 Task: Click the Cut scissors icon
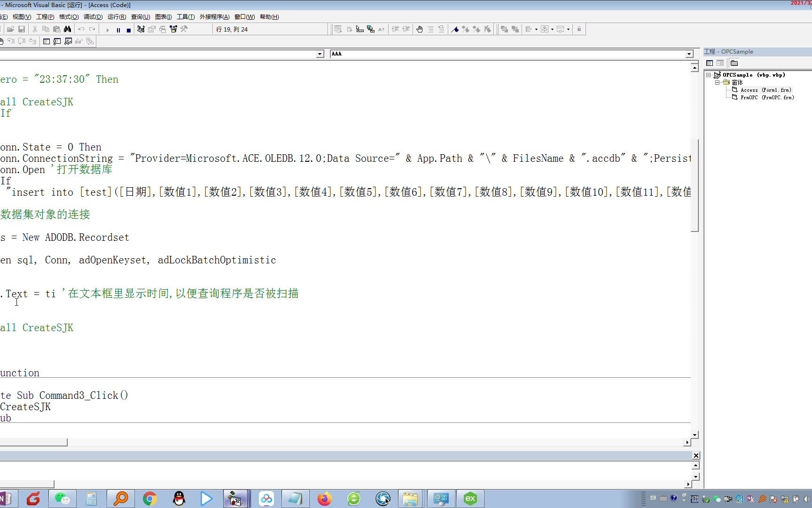tap(35, 29)
